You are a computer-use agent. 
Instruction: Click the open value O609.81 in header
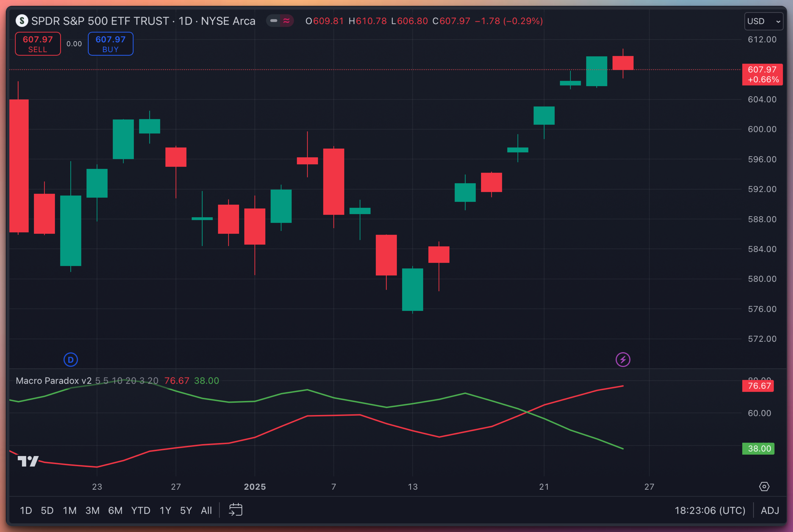tap(325, 21)
